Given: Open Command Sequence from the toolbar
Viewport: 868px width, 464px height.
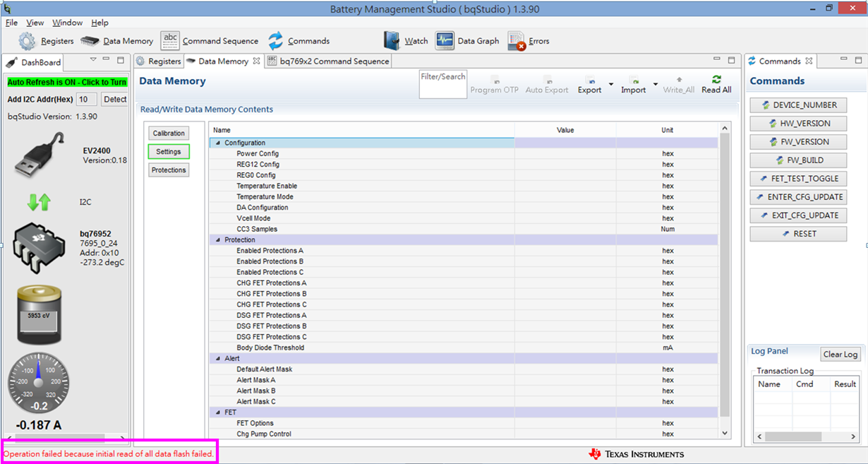Looking at the screenshot, I should pos(210,41).
